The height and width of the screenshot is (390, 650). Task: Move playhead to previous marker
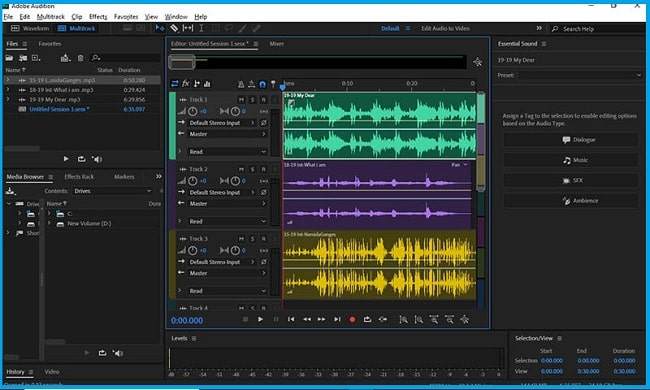click(291, 319)
